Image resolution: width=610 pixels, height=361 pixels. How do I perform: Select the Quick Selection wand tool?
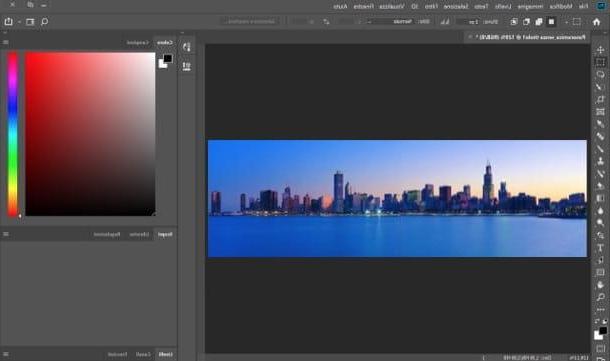(600, 87)
